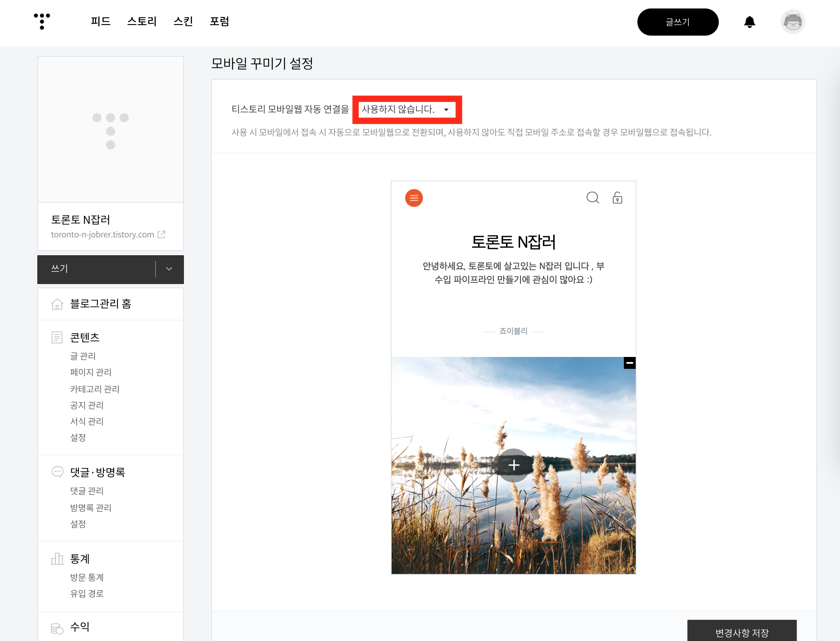
Task: Go to the 스킨 tab
Action: (x=183, y=21)
